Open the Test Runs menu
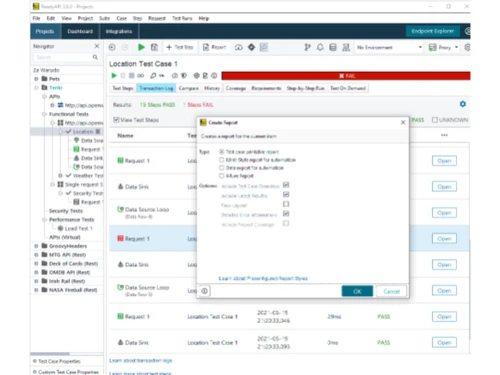This screenshot has height=375, width=500. tap(182, 18)
